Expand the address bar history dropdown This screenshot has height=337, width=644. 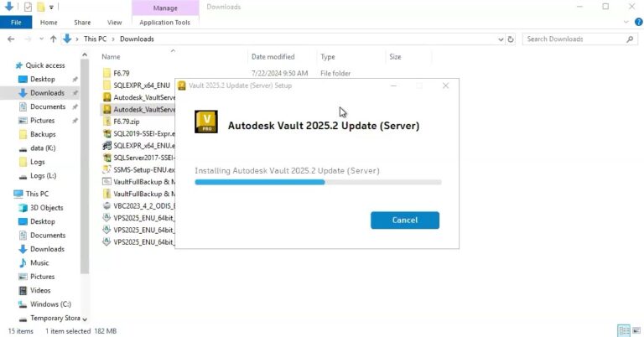coord(501,39)
